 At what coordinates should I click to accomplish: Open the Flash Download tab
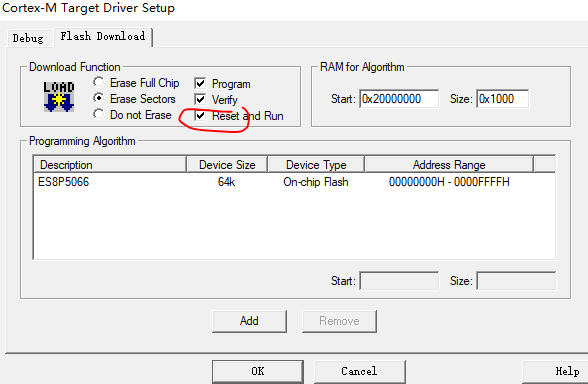[x=103, y=37]
